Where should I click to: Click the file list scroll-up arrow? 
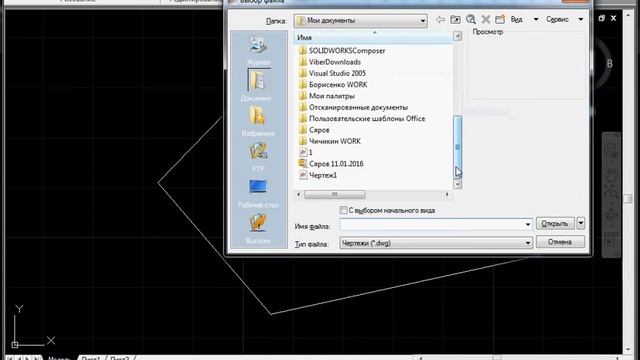[x=458, y=36]
